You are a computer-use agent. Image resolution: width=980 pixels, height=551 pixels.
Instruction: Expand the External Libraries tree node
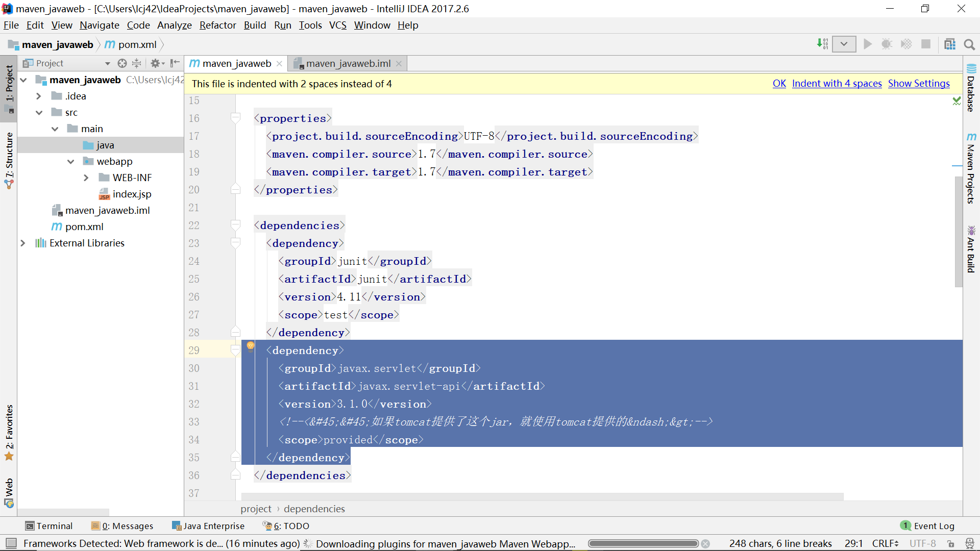tap(23, 243)
